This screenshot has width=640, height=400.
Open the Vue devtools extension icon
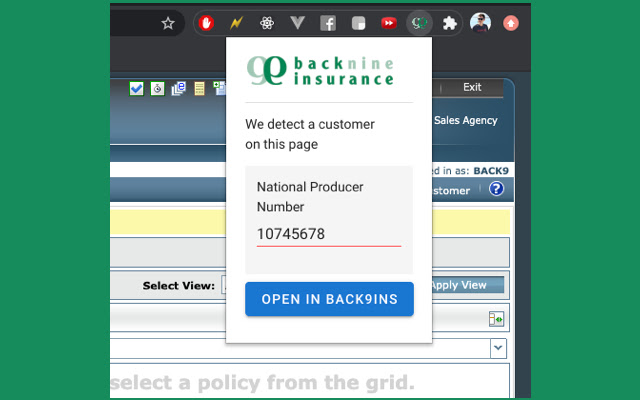point(298,23)
